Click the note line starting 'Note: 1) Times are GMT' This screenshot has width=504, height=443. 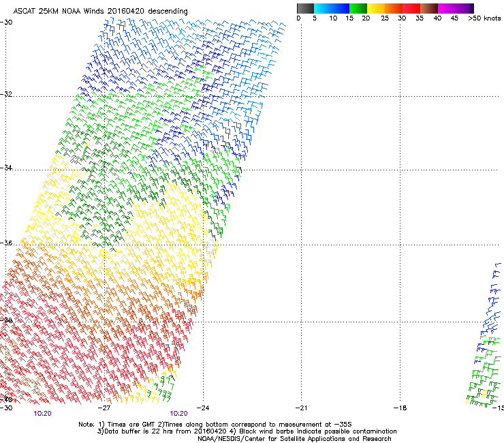[215, 425]
